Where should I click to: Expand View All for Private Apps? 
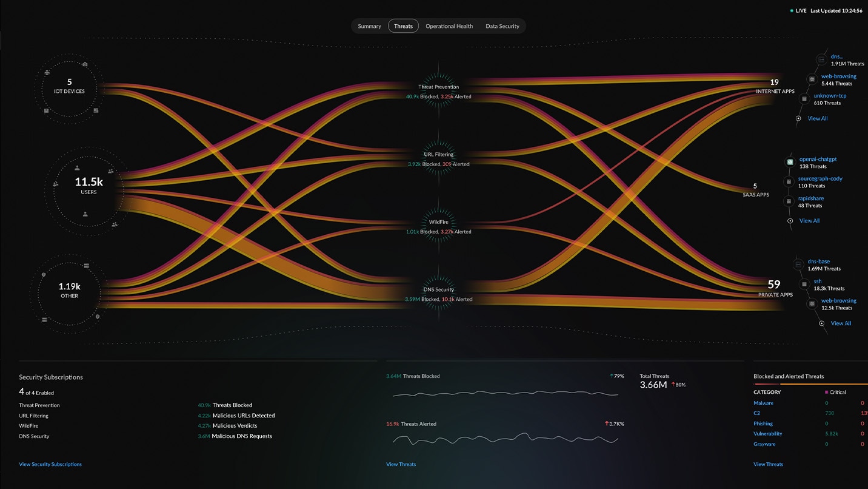[x=840, y=323]
